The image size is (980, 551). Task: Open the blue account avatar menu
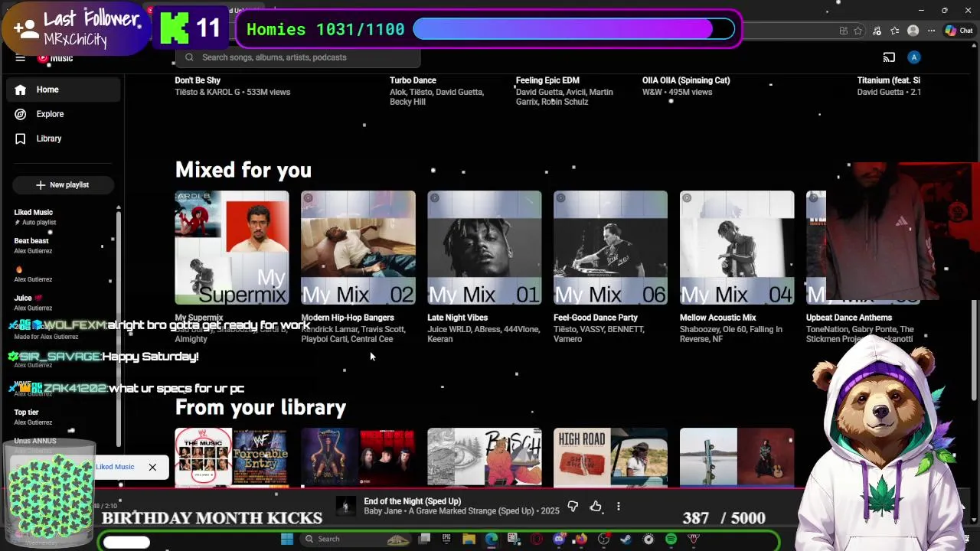tap(914, 57)
